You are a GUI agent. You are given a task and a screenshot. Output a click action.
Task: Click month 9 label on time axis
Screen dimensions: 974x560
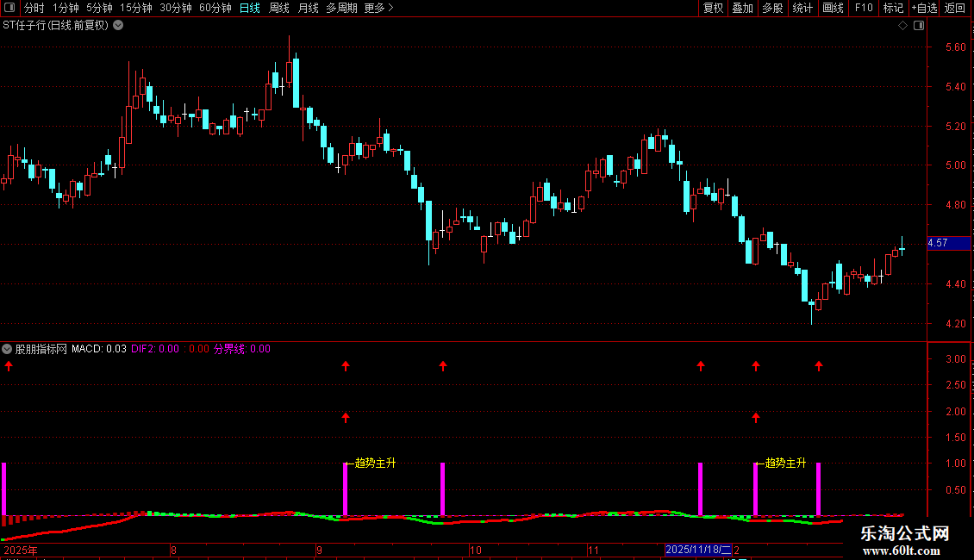319,550
